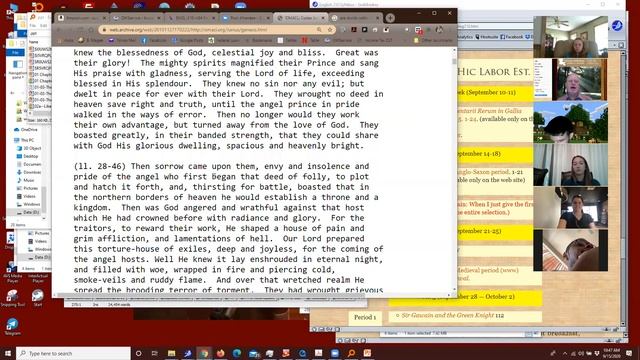This screenshot has height=360, width=640.
Task: Switch to the first Chrome tab
Action: point(82,18)
